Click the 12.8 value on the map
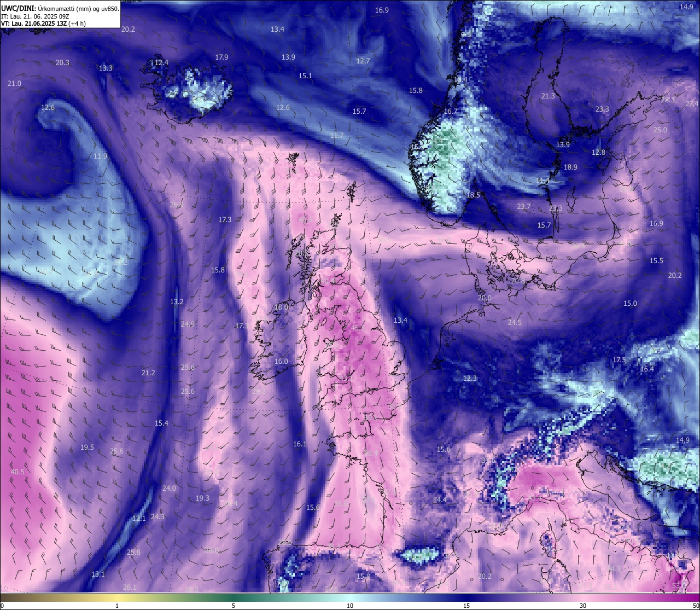Viewport: 700px width, 610px height. point(599,152)
